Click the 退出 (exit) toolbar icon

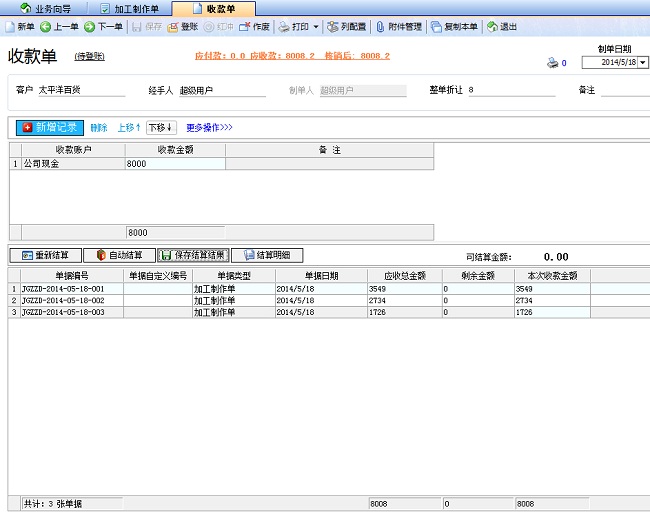pyautogui.click(x=502, y=27)
